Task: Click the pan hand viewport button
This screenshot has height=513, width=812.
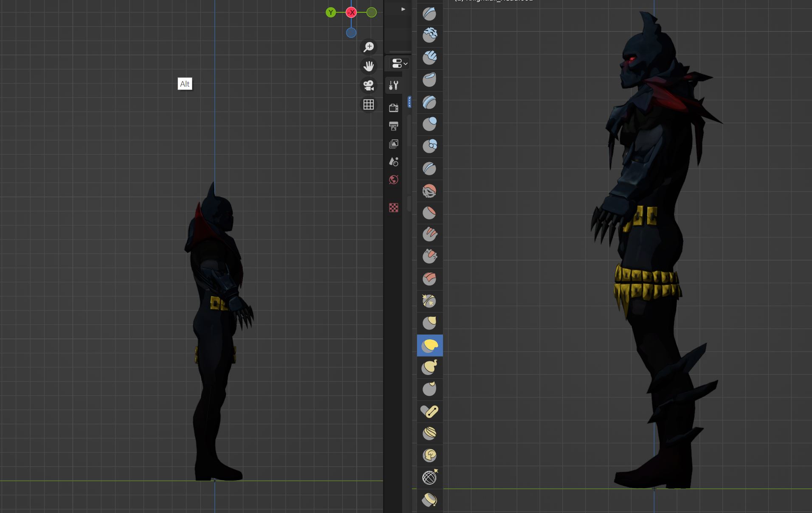Action: [x=368, y=66]
